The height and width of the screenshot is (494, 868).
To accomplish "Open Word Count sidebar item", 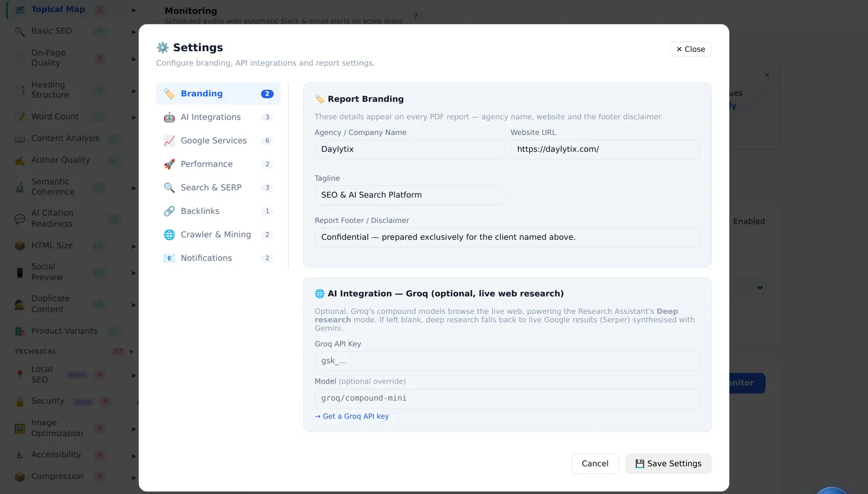I will 55,117.
